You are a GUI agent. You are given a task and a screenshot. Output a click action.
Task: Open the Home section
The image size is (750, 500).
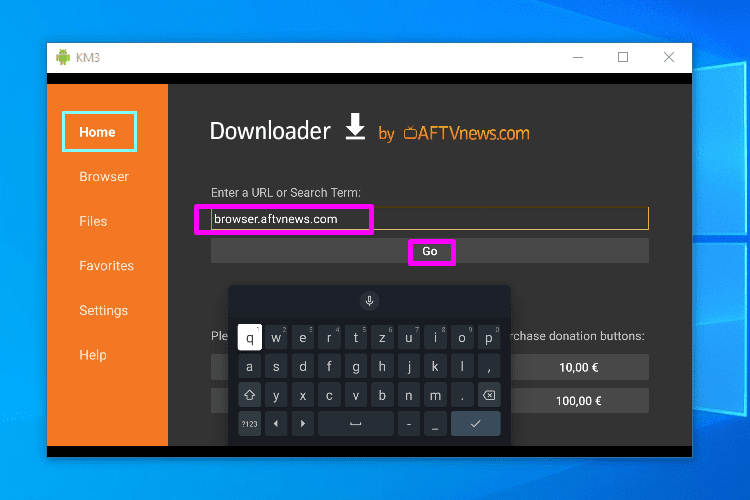pos(99,132)
